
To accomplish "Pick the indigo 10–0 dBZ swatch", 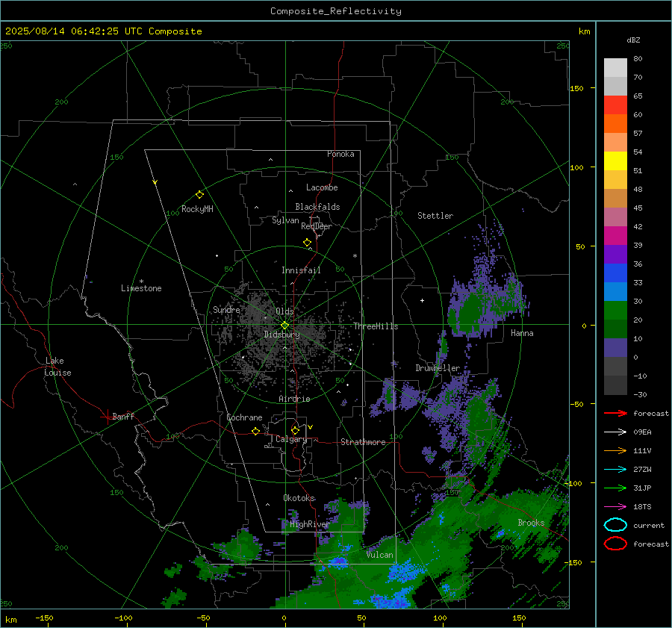I will coord(615,347).
